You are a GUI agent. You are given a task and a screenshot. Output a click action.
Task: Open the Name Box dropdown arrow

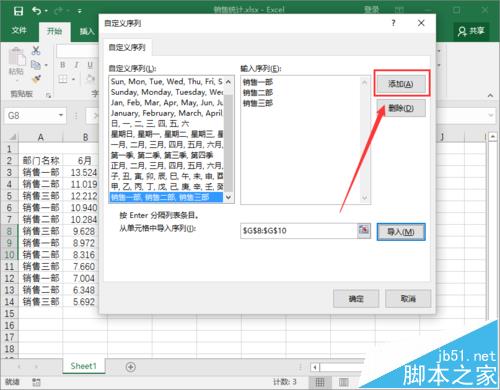coord(61,115)
